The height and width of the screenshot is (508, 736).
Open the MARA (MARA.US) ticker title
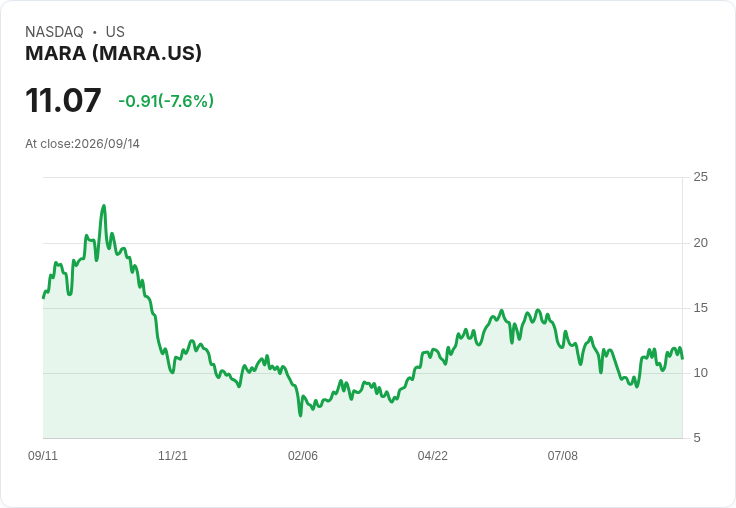tap(113, 53)
